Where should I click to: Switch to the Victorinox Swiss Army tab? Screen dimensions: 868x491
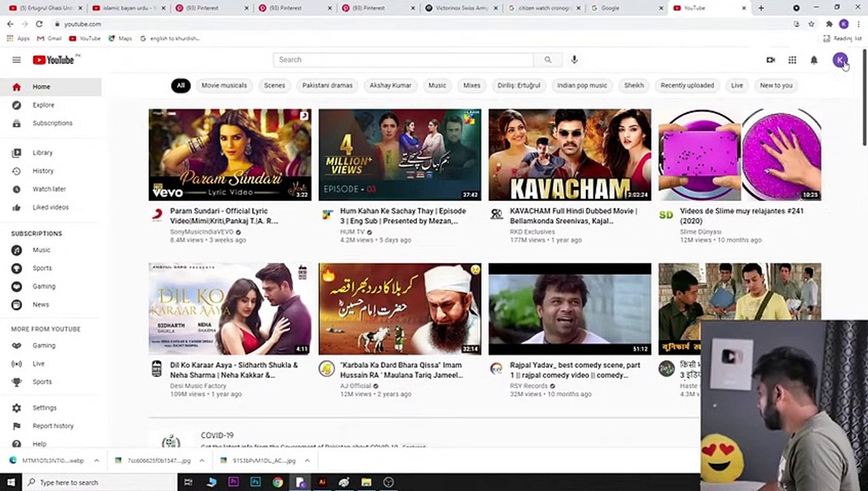point(461,8)
